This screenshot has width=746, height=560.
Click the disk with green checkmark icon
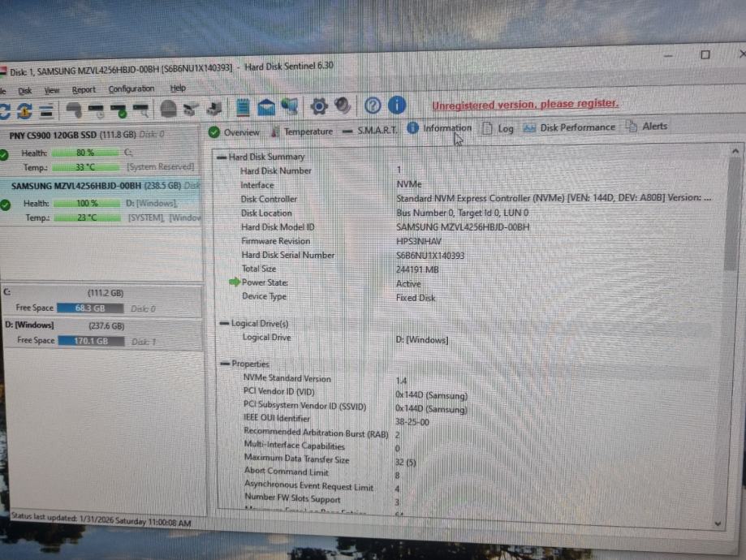[x=119, y=111]
